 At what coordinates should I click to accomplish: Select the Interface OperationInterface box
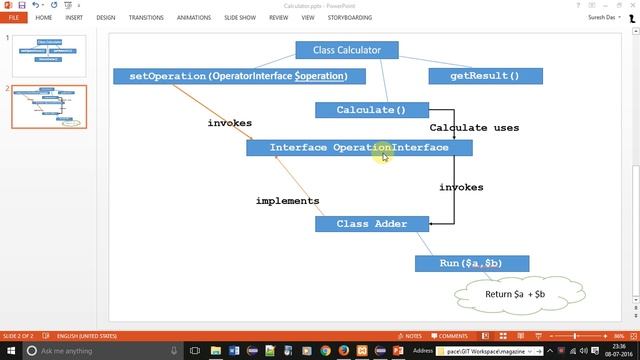(x=359, y=147)
